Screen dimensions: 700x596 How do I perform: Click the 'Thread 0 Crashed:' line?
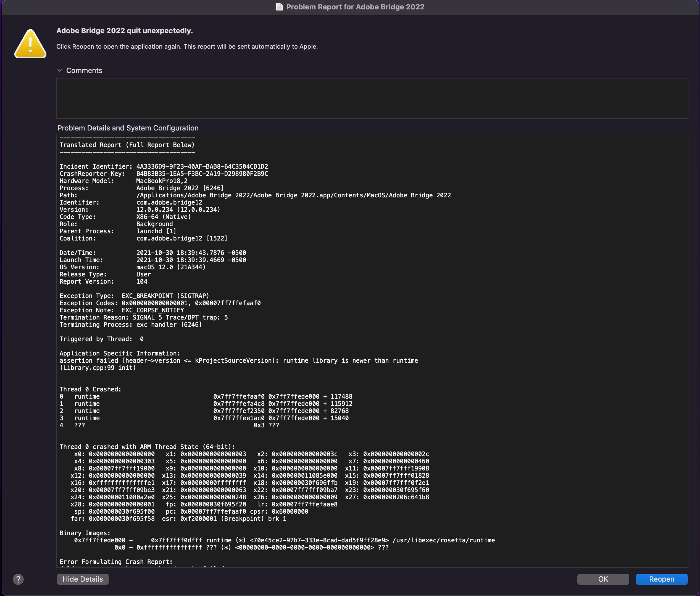point(90,389)
